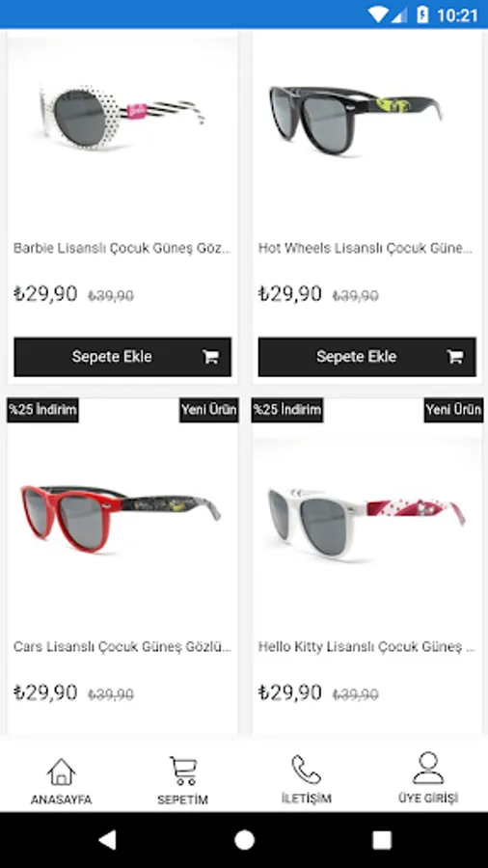View the white Hello Kitty sunglasses image
Viewport: 488px width, 868px height.
(366, 522)
